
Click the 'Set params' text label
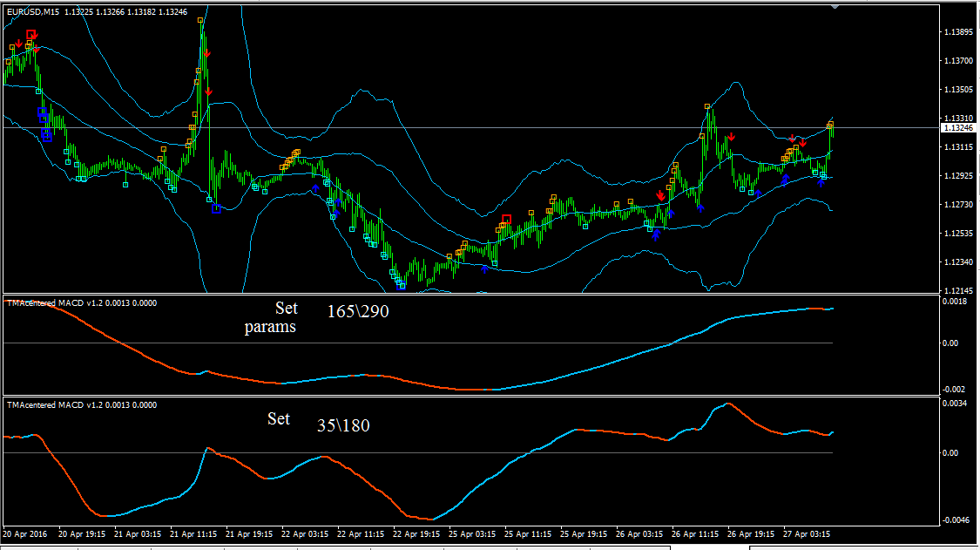271,317
